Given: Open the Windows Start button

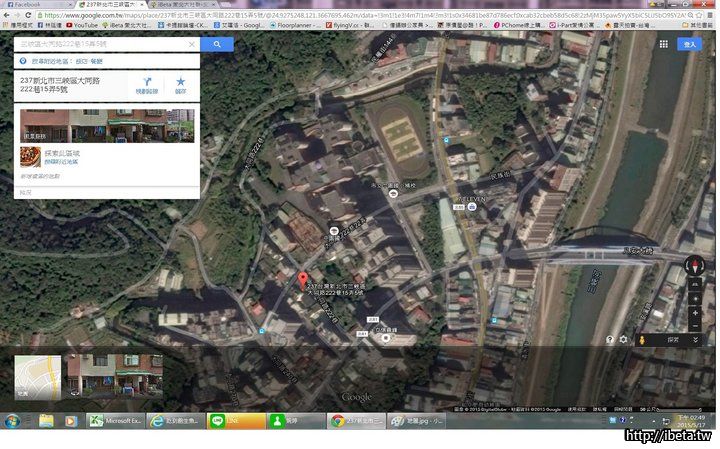Looking at the screenshot, I should 12,421.
